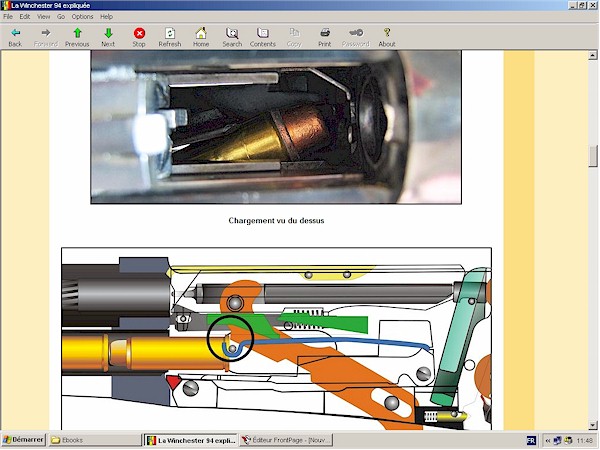Open the Go menu
This screenshot has width=600, height=450.
61,17
